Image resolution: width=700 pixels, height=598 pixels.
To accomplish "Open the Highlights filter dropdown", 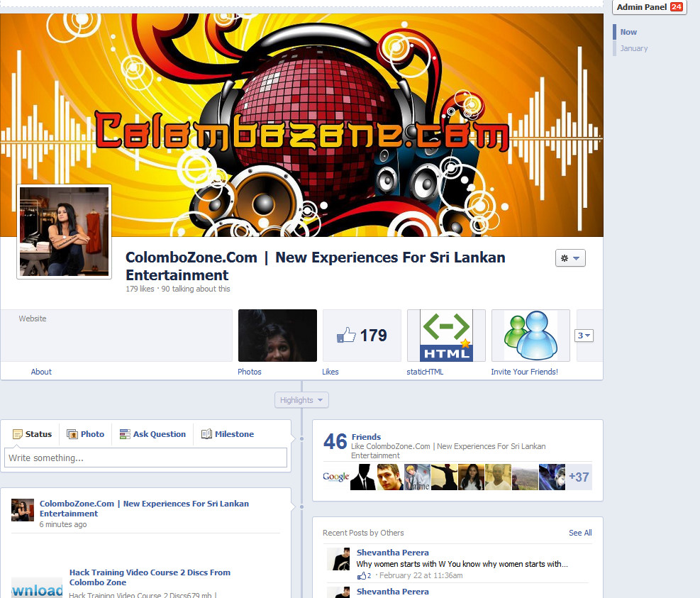I will tap(301, 400).
